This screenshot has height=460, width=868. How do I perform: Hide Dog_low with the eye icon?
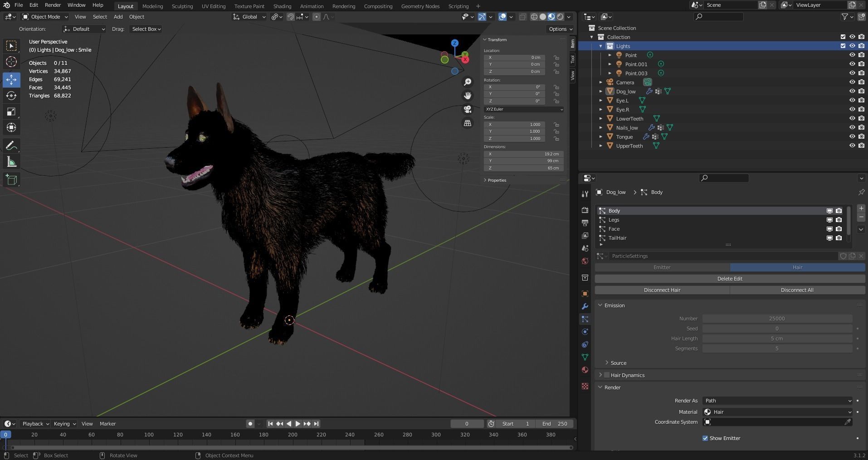click(x=852, y=91)
